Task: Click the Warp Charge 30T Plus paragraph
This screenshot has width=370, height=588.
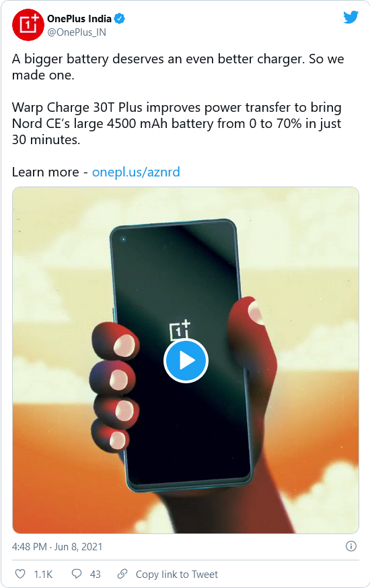Action: click(x=177, y=123)
